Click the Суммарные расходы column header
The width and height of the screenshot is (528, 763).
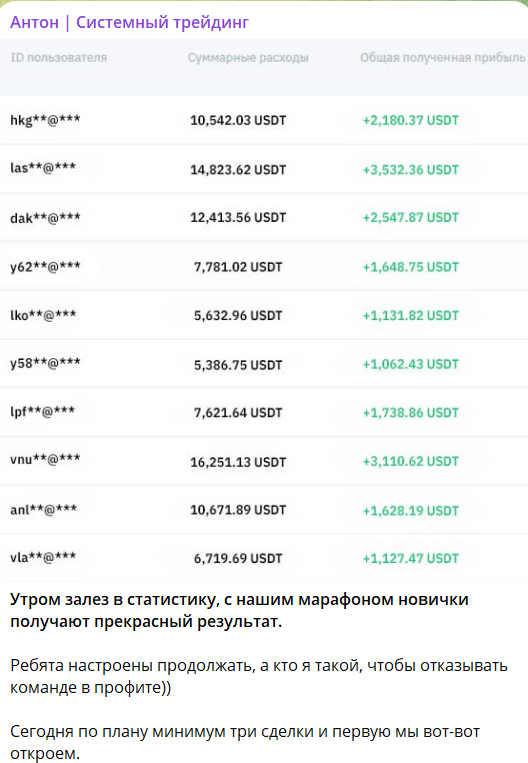click(248, 57)
